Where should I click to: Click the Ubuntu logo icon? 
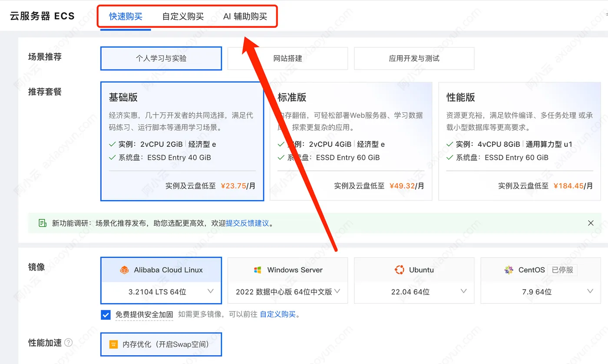(x=400, y=270)
